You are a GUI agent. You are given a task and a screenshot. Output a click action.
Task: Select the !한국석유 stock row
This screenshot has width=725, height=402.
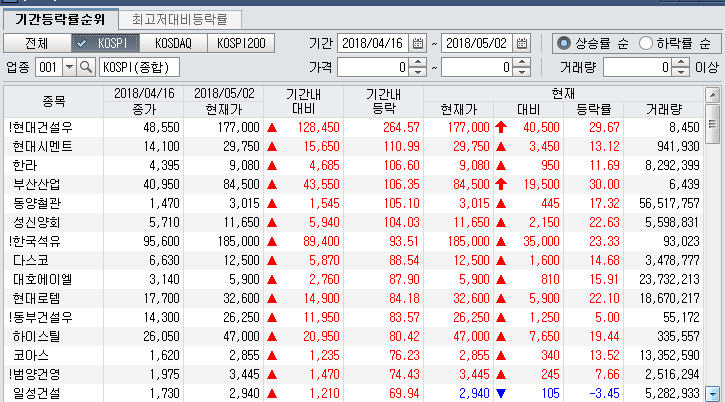click(354, 241)
